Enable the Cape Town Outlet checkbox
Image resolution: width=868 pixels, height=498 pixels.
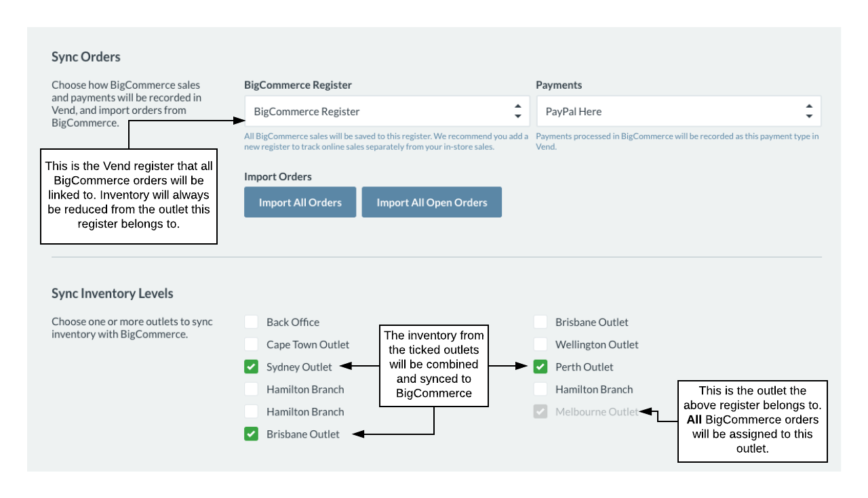(x=252, y=344)
